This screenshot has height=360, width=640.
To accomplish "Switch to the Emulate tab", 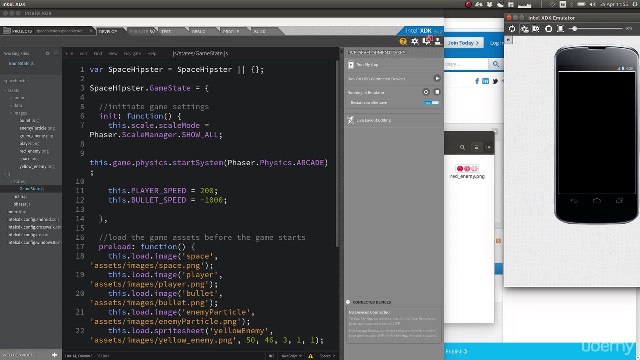I will tap(142, 31).
